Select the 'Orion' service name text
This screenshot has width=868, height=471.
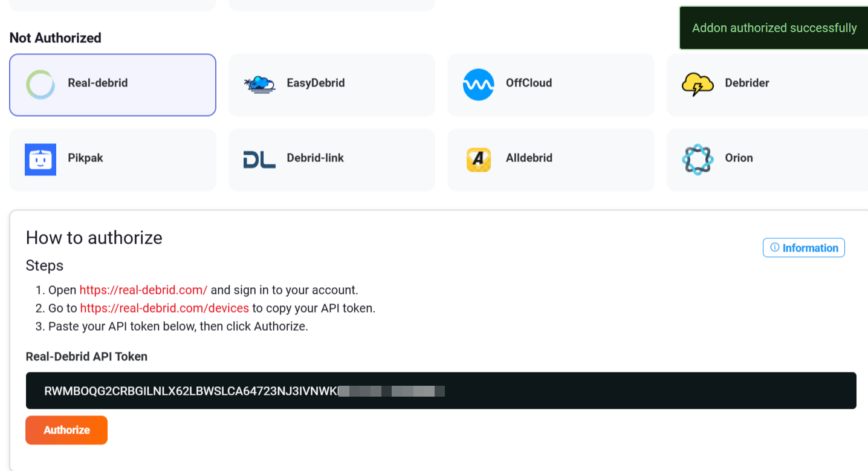coord(739,158)
